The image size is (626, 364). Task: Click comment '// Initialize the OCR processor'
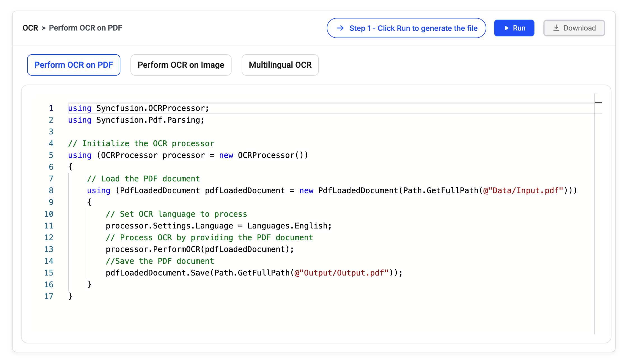(141, 143)
